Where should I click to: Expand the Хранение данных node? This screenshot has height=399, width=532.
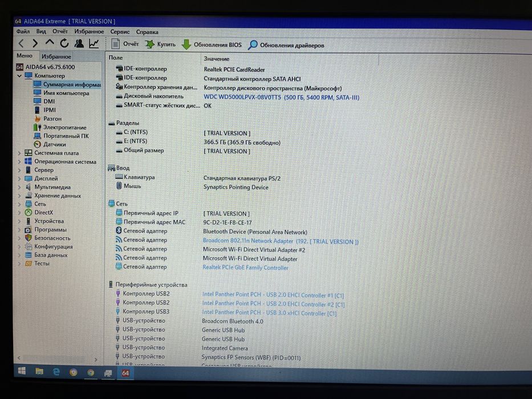tap(19, 196)
